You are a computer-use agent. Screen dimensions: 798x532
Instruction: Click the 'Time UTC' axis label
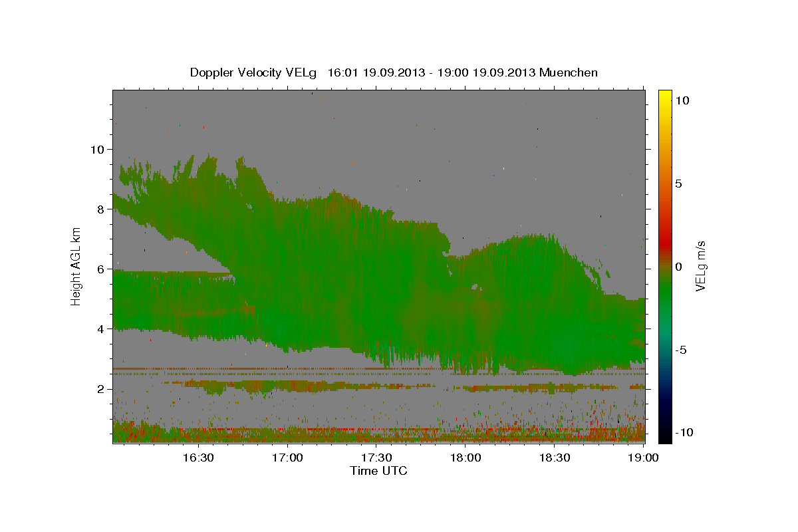378,471
